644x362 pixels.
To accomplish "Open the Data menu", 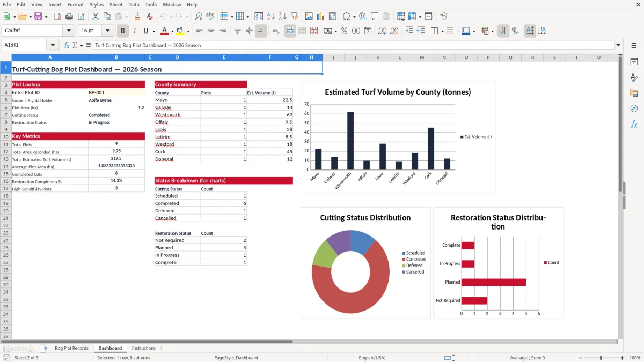I will [134, 4].
